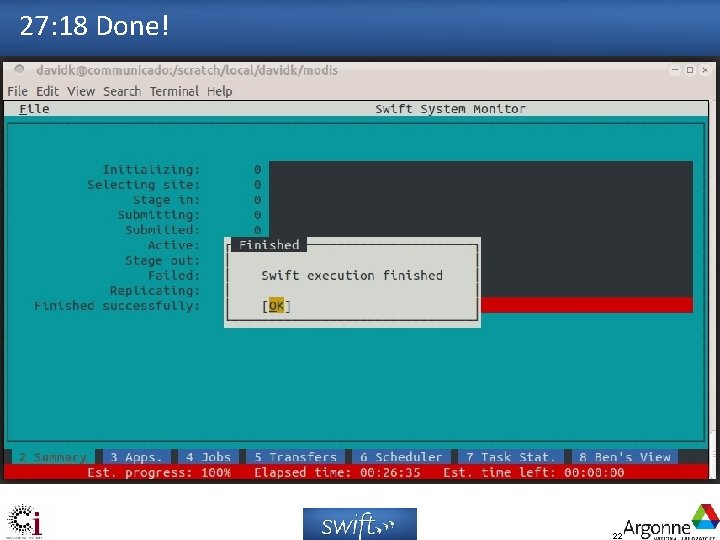This screenshot has height=540, width=720.
Task: Click the 'Finished' dialog title
Action: [x=269, y=245]
